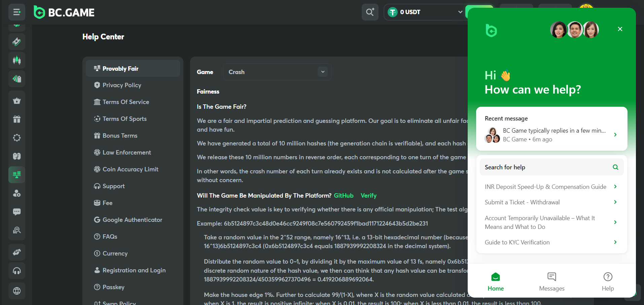644x305 pixels.
Task: Switch to the Messages tab in chat widget
Action: pos(552,282)
